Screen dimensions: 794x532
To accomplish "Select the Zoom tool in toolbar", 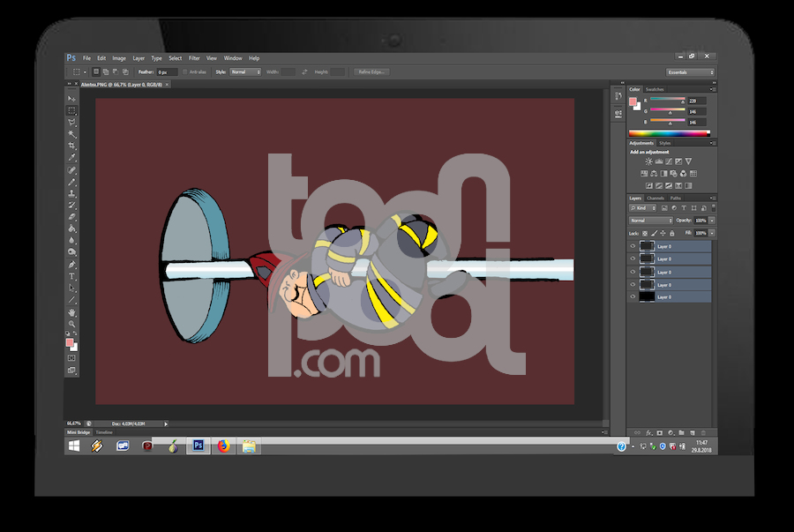I will point(72,324).
